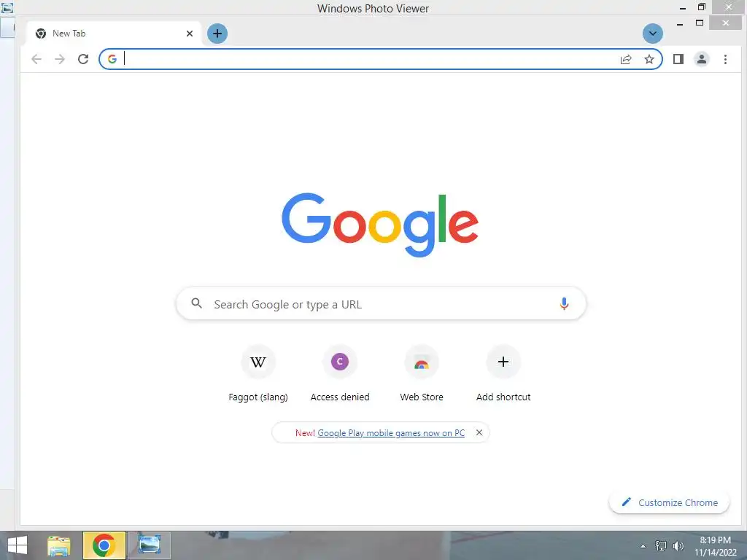Open the Windows Start button

(18, 545)
